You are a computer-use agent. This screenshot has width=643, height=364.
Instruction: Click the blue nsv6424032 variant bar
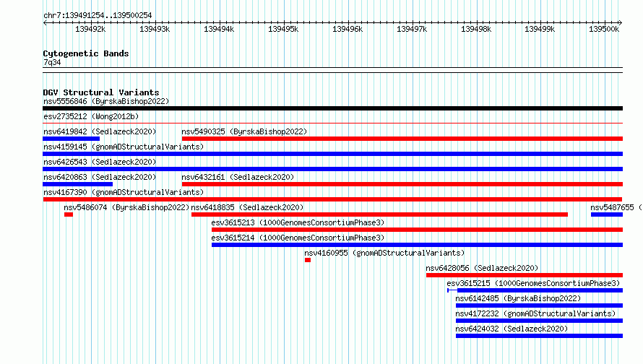point(539,336)
